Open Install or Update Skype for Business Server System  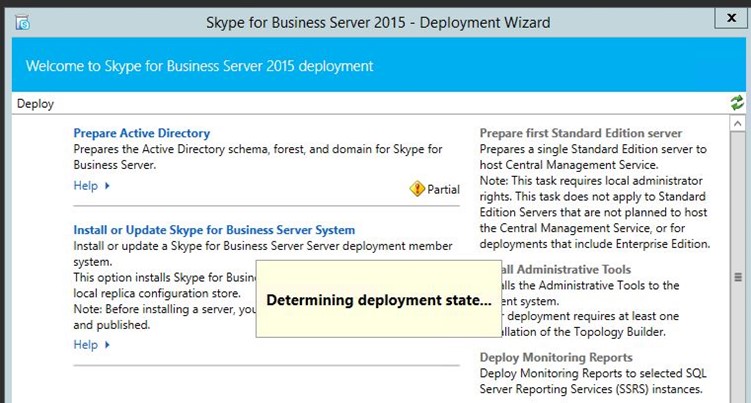[214, 230]
